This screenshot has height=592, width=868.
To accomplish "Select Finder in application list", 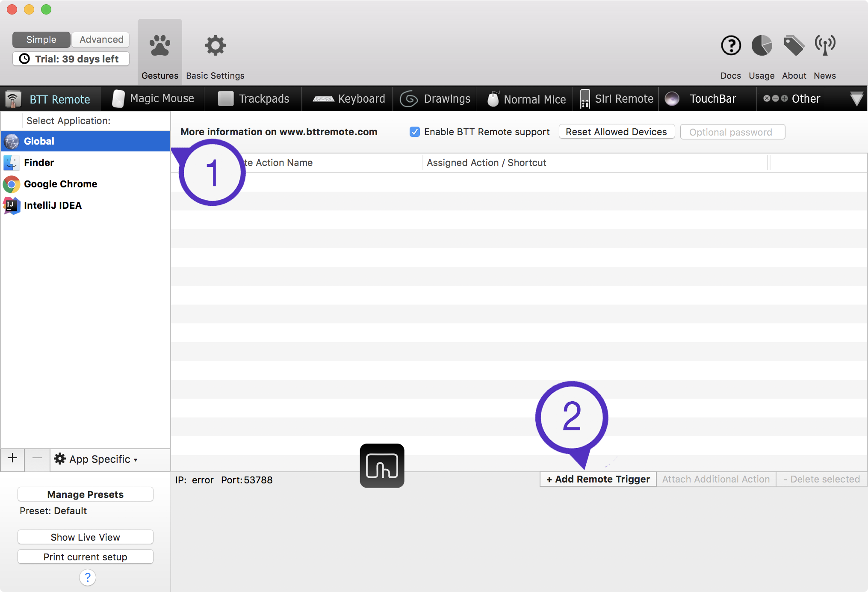I will [x=86, y=163].
